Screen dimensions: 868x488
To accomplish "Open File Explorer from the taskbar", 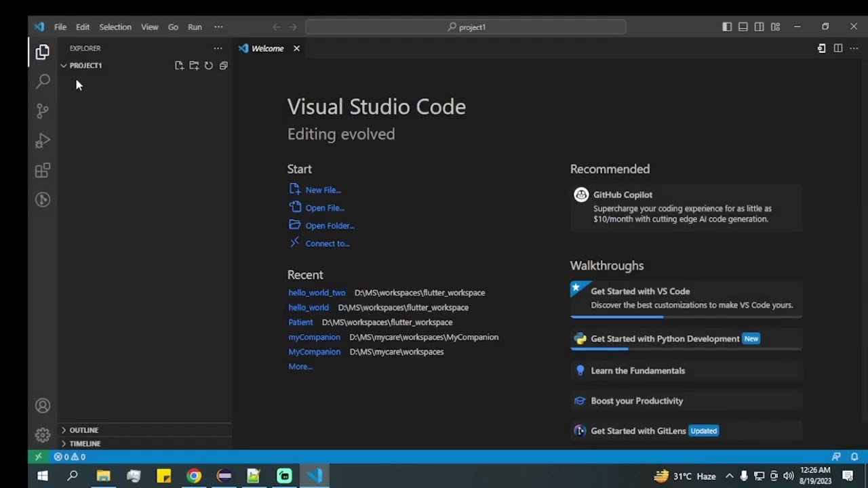I will pyautogui.click(x=103, y=476).
